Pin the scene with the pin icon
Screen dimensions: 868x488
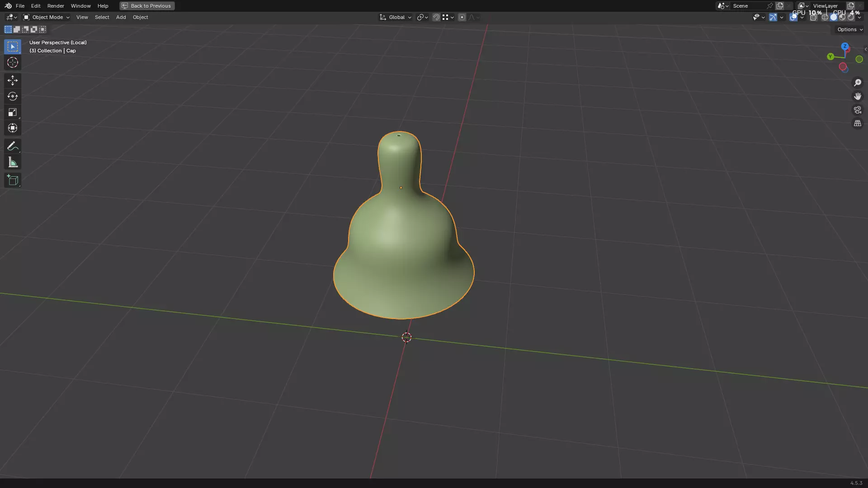(x=770, y=6)
